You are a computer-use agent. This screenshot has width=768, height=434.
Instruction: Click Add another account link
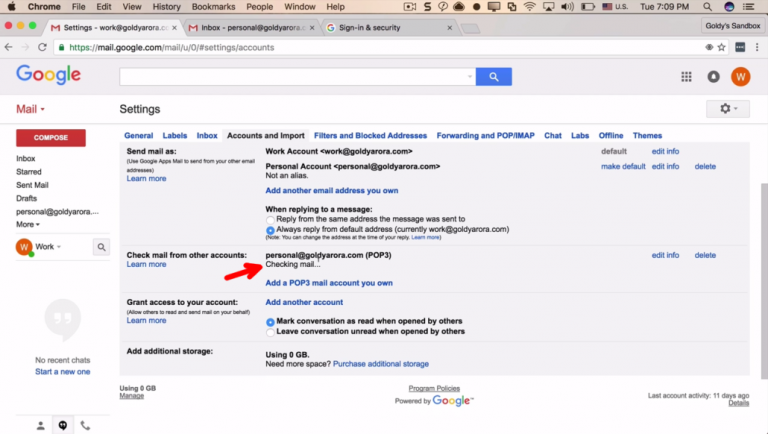(x=304, y=302)
